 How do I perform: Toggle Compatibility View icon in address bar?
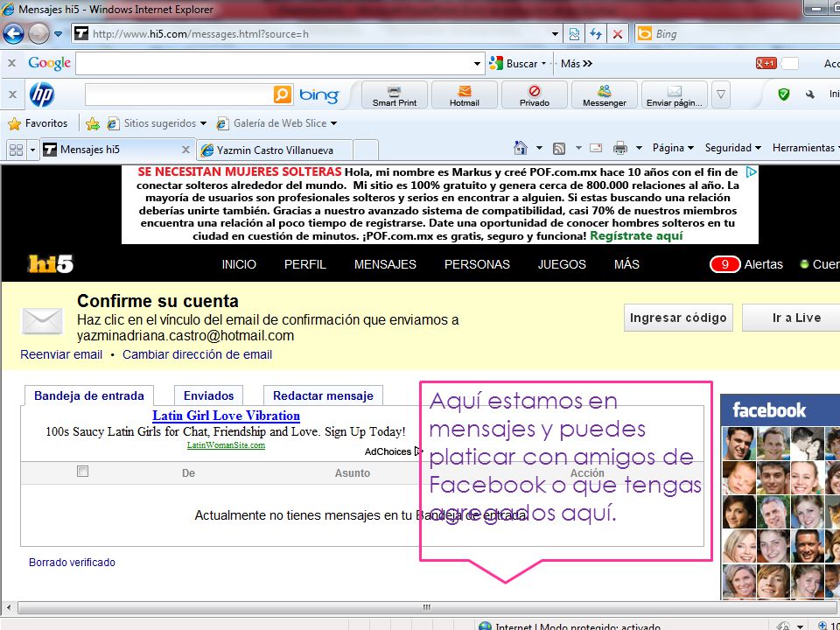pyautogui.click(x=574, y=34)
